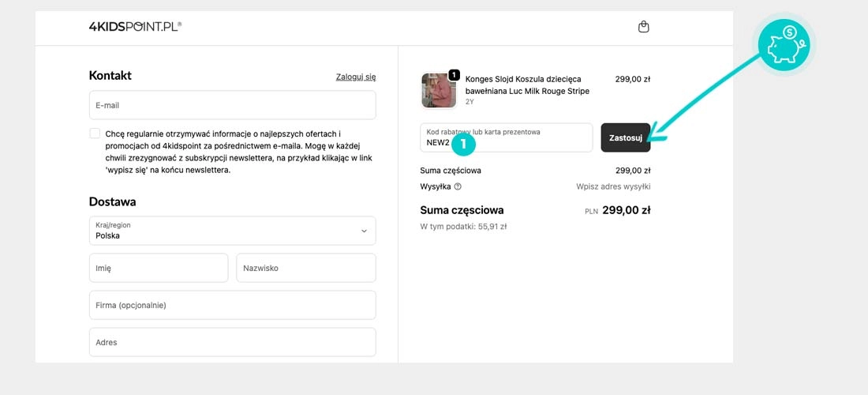
Task: Select the Nazwisko text field
Action: coord(305,268)
